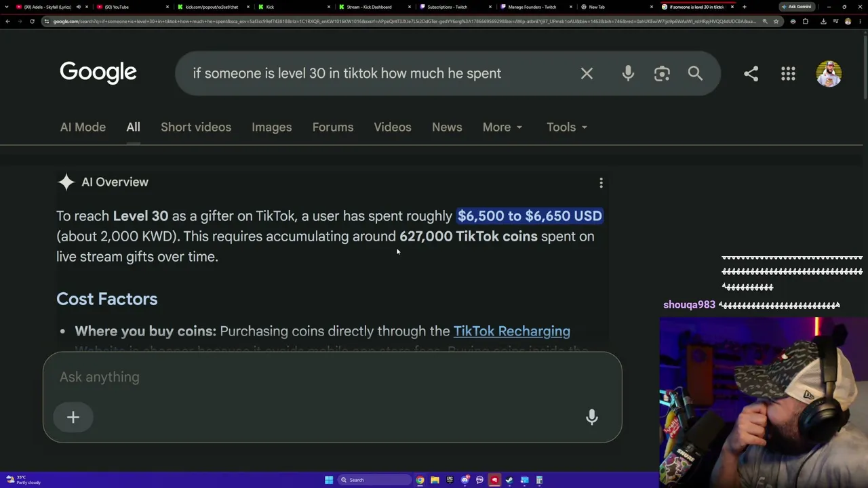Open Search by image (Google Lens)
Viewport: 868px width, 488px height.
[x=662, y=73]
